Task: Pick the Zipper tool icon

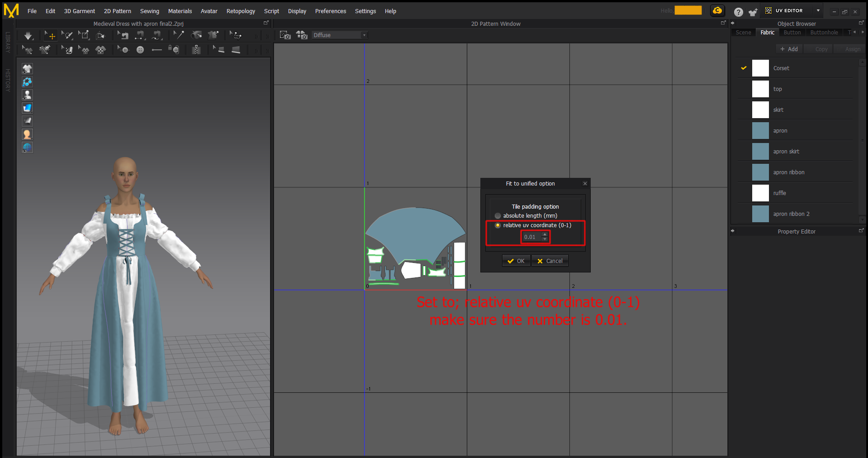Action: click(x=196, y=50)
